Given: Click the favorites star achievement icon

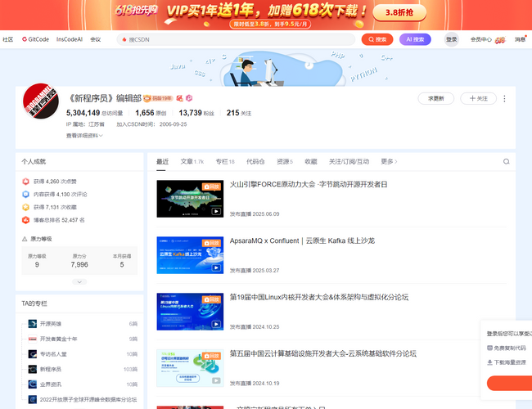Looking at the screenshot, I should [x=26, y=207].
